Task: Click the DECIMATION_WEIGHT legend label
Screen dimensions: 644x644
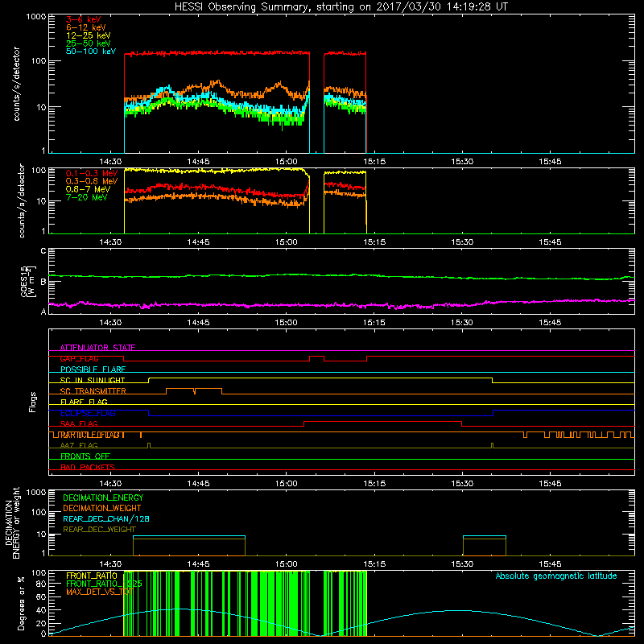Action: tap(102, 508)
